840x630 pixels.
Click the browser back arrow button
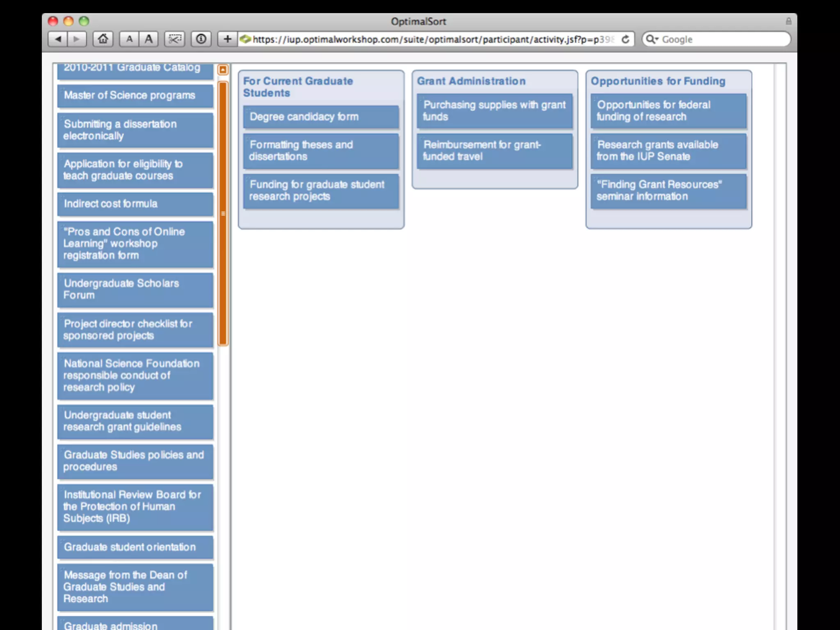[x=58, y=39]
